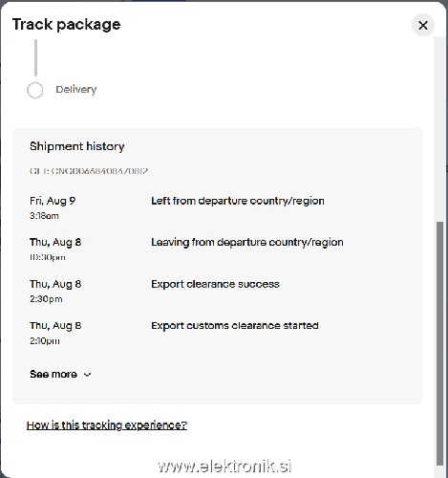Close the Track package dialog
448x478 pixels.
[x=423, y=25]
